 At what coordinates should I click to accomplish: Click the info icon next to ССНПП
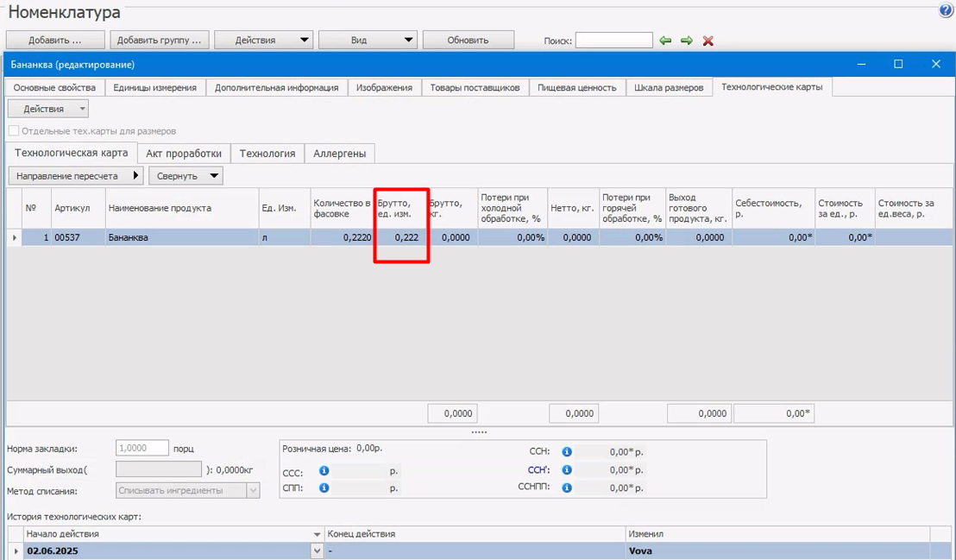(567, 488)
